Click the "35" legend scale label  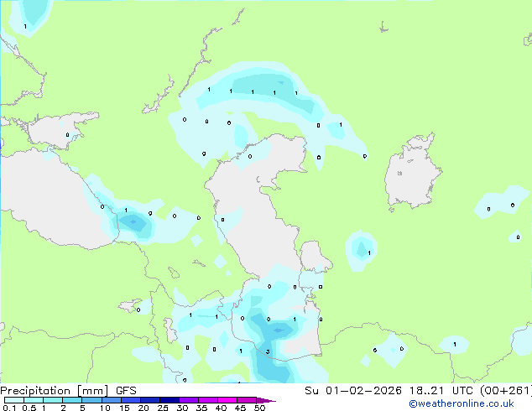pos(201,408)
